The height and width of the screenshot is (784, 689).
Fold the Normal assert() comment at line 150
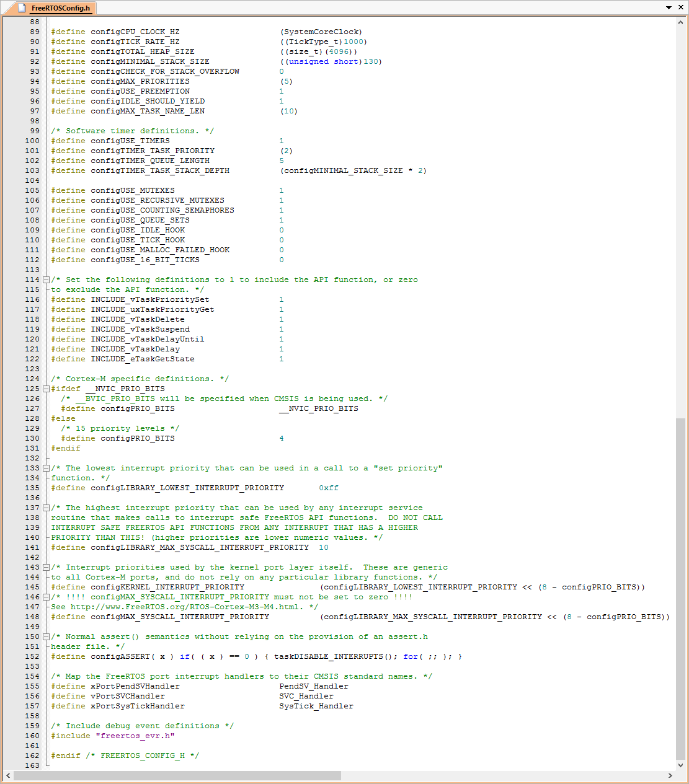pos(46,637)
